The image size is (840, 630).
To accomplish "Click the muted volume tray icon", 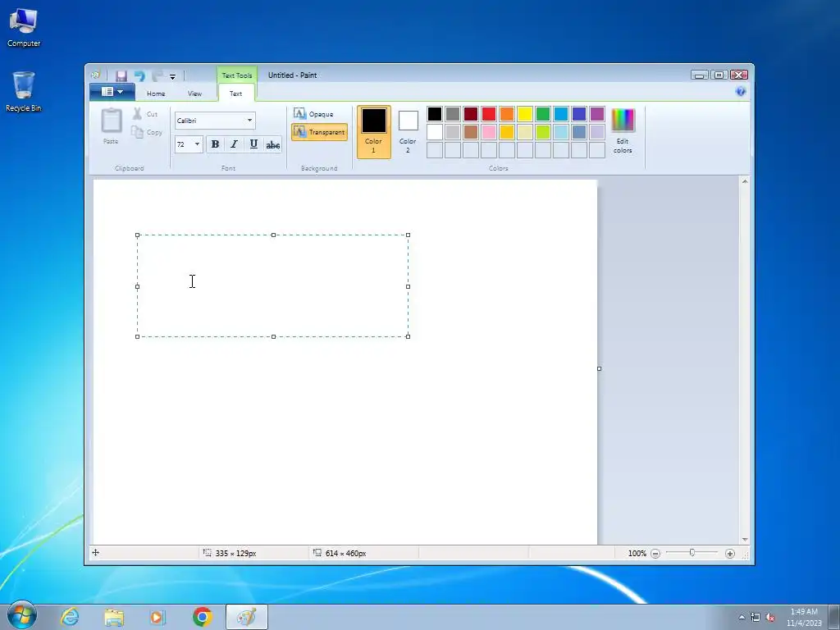I will [x=770, y=617].
